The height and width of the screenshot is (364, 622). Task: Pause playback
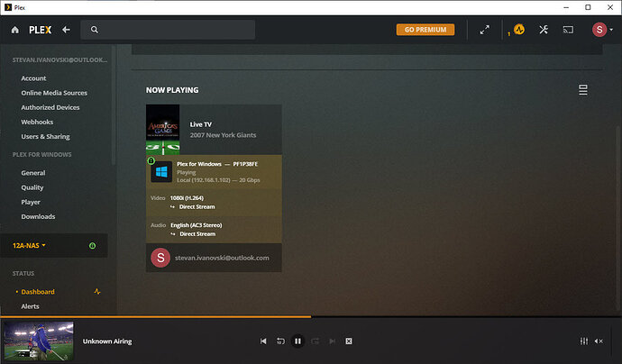coord(297,341)
